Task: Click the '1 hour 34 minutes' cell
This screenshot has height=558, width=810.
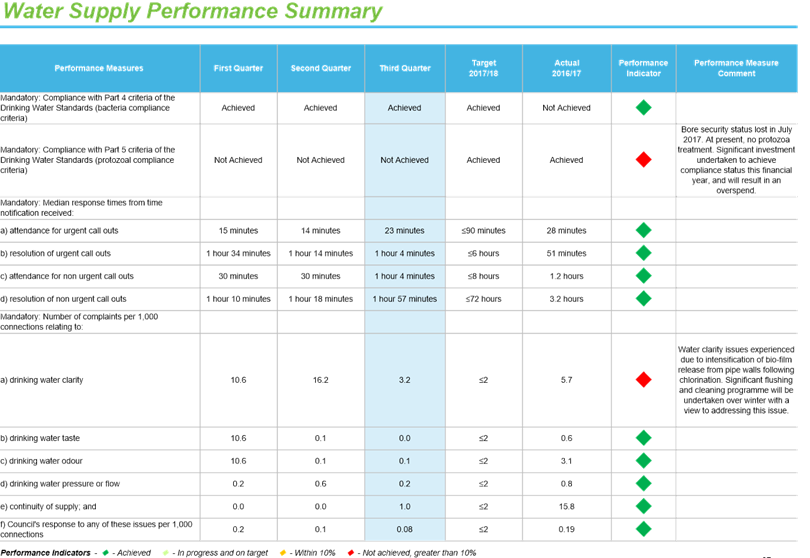Action: pos(238,253)
